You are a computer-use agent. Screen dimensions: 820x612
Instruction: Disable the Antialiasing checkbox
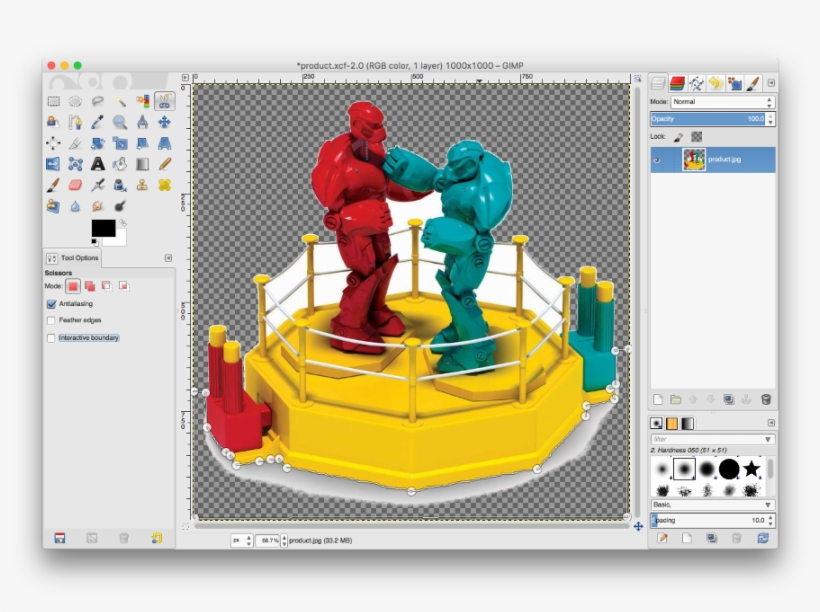51,304
